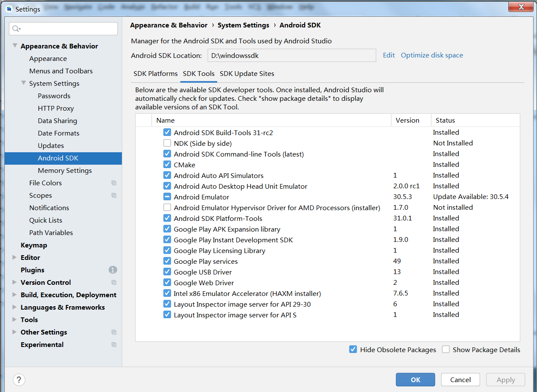Viewport: 537px width, 392px height.
Task: Click the project-level icon next to Scopes
Action: 114,196
